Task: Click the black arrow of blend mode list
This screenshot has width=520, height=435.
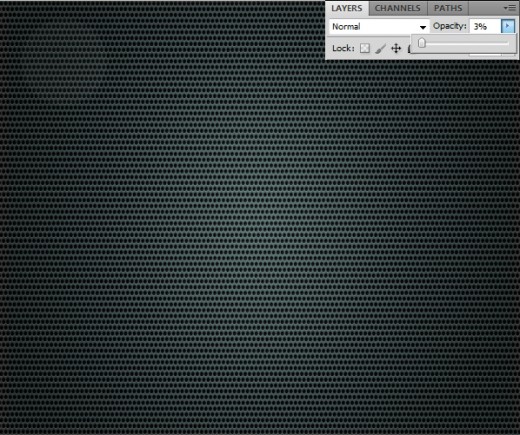Action: click(423, 27)
